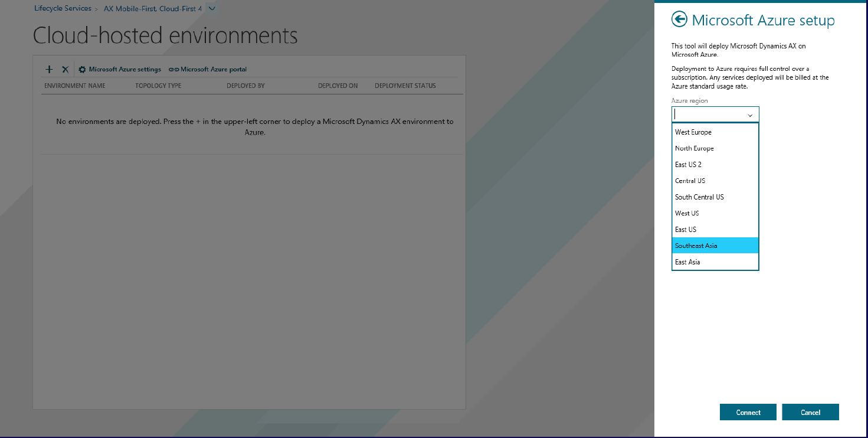Screen dimensions: 868x438
Task: Click the Connect button
Action: click(x=748, y=412)
